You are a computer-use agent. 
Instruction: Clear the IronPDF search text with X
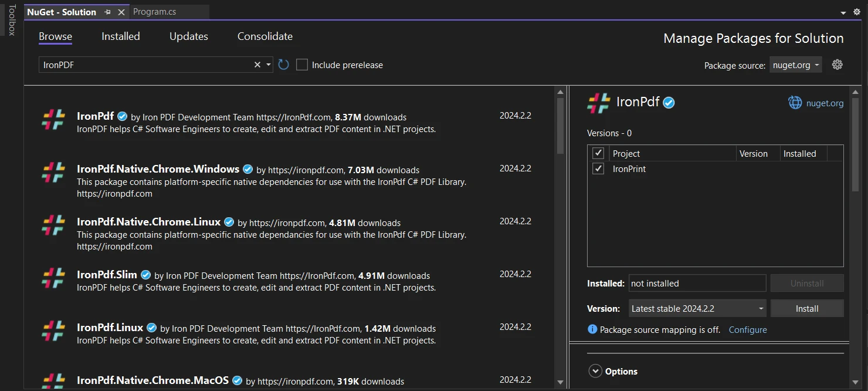pos(257,65)
